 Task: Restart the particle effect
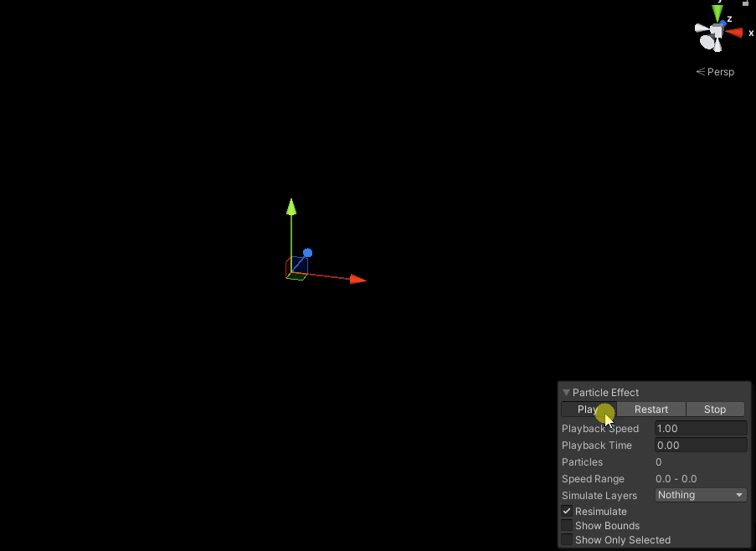point(651,409)
